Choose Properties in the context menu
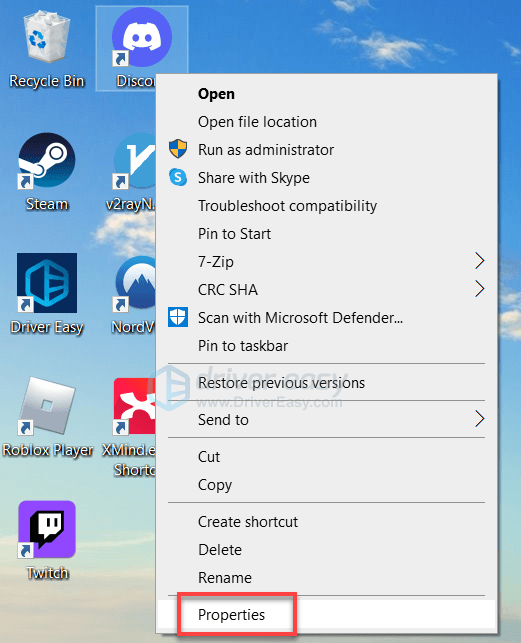This screenshot has height=643, width=521. pos(327,614)
